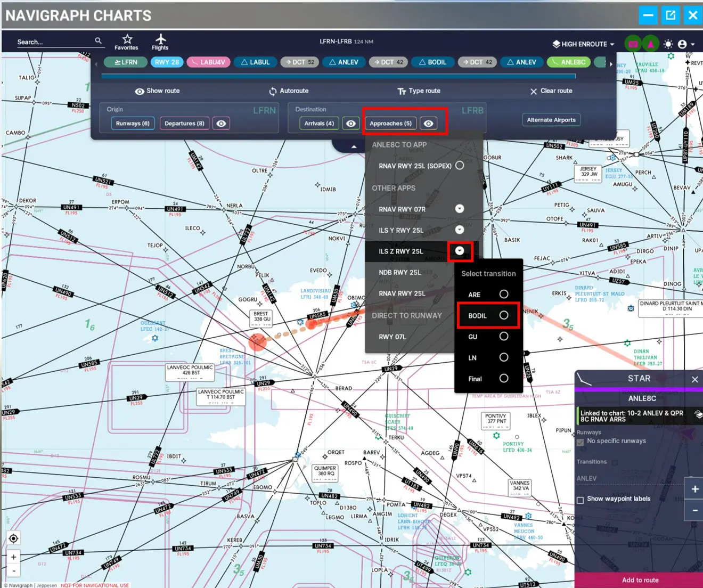Click the map layers icon beside HIGH ENROUTE
This screenshot has width=703, height=588.
click(x=556, y=44)
